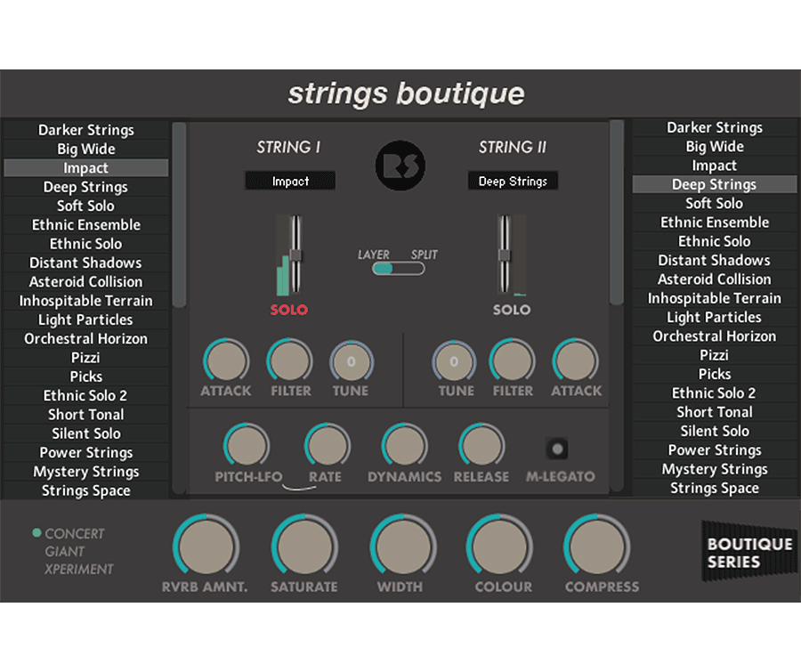This screenshot has height=672, width=801.
Task: Pick Impact in right list
Action: pyautogui.click(x=714, y=165)
